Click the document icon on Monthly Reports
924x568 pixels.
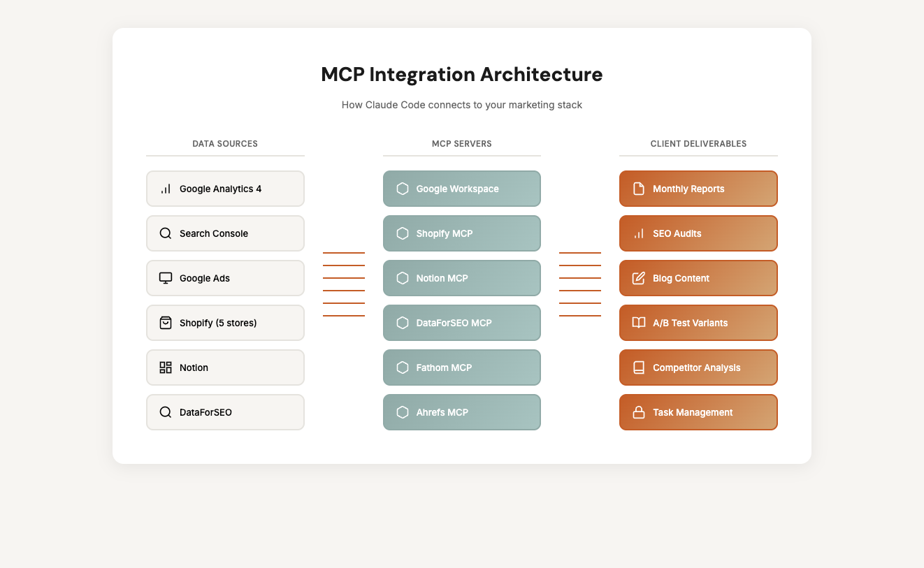pyautogui.click(x=639, y=189)
